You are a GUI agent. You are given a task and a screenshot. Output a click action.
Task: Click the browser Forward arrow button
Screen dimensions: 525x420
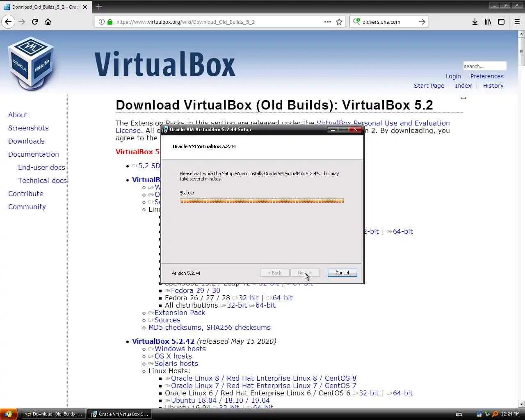[x=22, y=22]
